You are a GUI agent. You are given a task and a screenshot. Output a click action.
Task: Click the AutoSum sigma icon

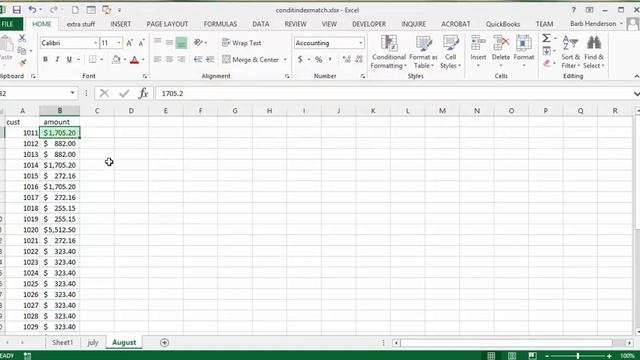point(546,38)
